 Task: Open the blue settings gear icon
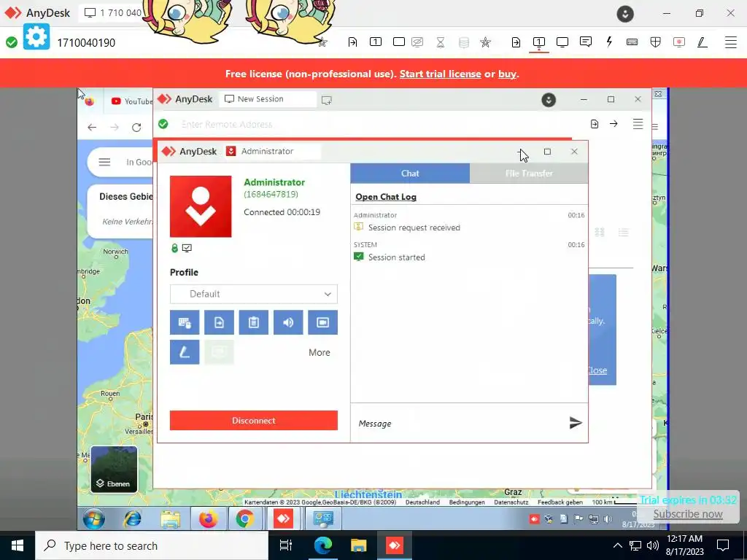coord(36,36)
